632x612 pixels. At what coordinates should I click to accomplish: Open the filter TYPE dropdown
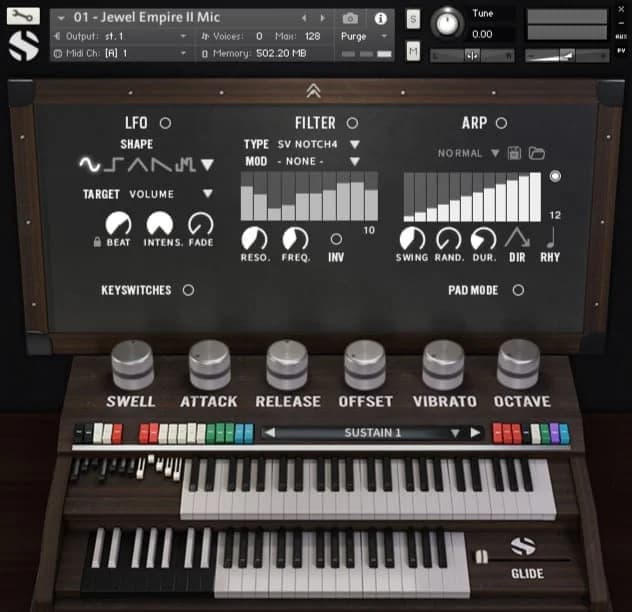click(x=354, y=144)
